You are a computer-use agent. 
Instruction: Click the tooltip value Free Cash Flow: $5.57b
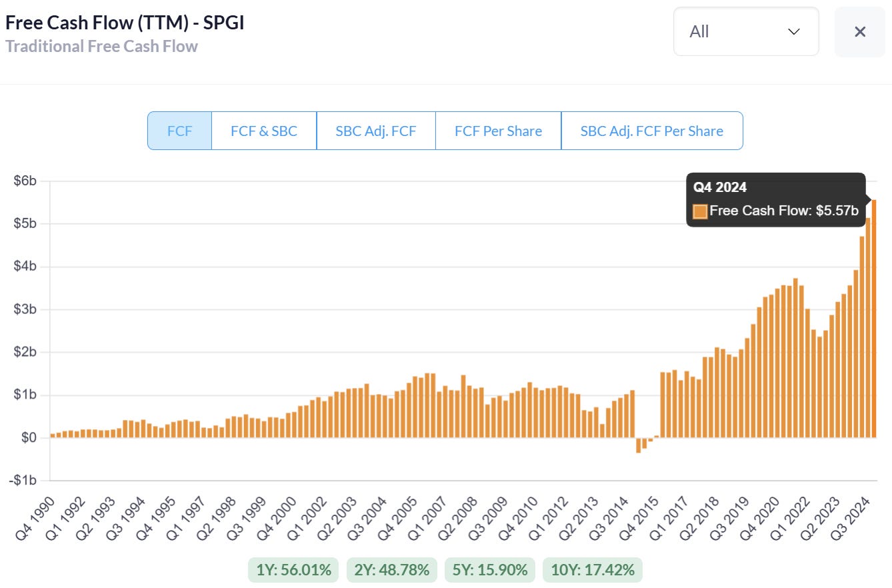pos(784,211)
